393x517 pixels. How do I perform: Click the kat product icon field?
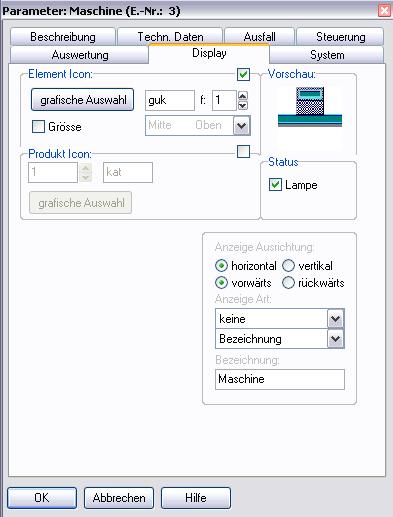[x=128, y=172]
